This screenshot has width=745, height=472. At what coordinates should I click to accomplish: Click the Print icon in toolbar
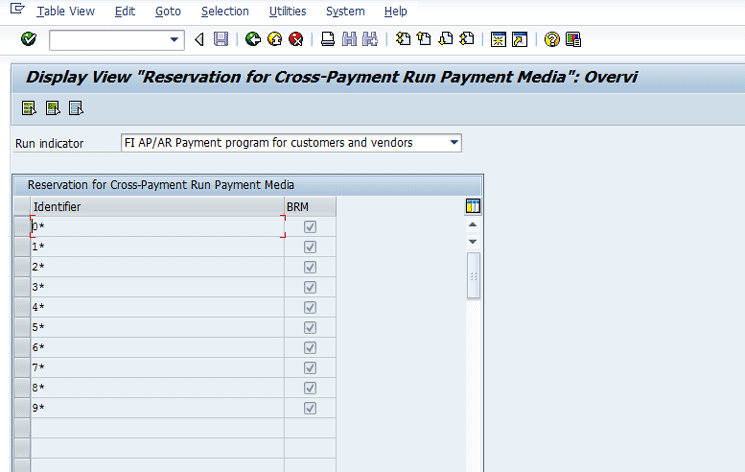(x=327, y=39)
